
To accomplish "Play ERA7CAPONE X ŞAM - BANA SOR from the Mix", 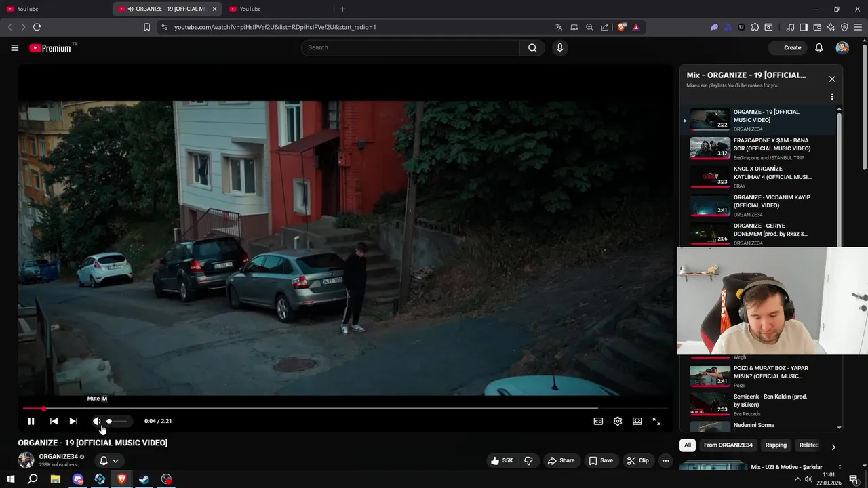I will 759,148.
